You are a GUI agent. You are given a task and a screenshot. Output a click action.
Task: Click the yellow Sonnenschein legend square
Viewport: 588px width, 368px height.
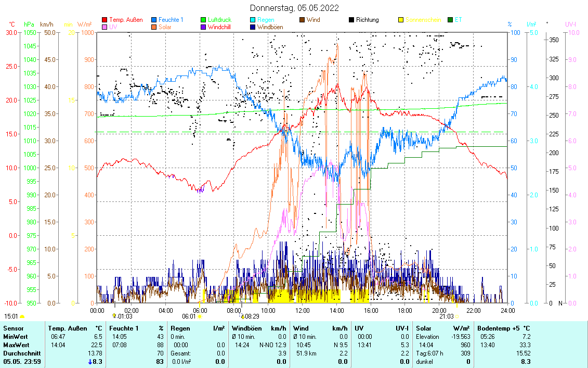[401, 20]
